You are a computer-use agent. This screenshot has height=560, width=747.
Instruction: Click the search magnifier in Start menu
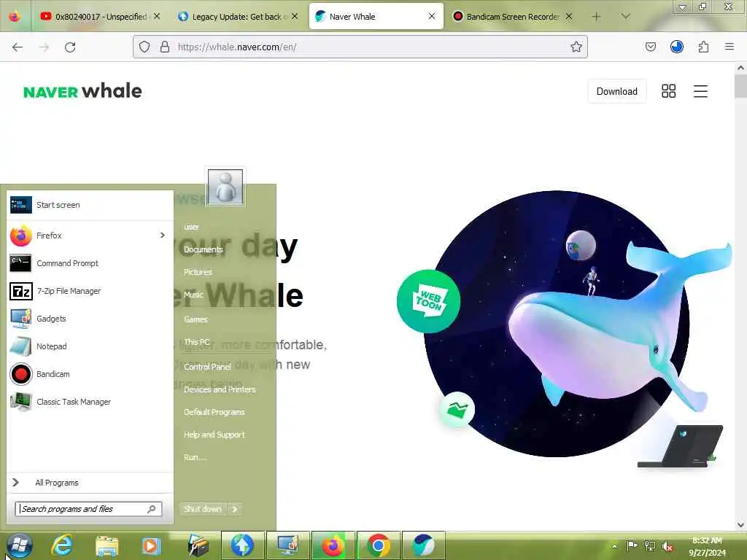click(152, 509)
